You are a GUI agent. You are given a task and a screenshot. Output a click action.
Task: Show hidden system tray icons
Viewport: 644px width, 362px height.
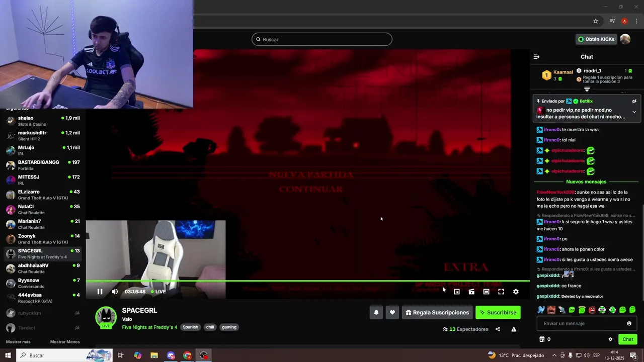pos(554,355)
